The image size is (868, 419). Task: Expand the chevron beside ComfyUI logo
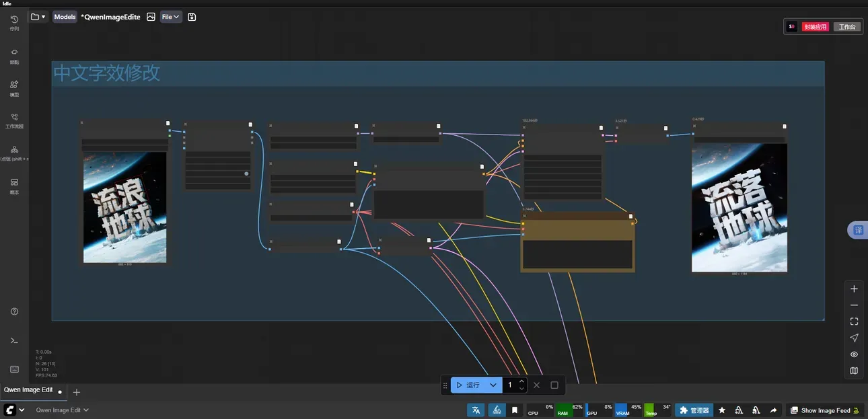[x=22, y=410]
